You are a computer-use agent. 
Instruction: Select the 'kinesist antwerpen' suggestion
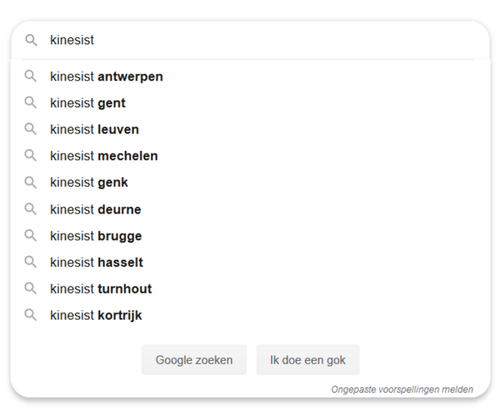pos(106,77)
